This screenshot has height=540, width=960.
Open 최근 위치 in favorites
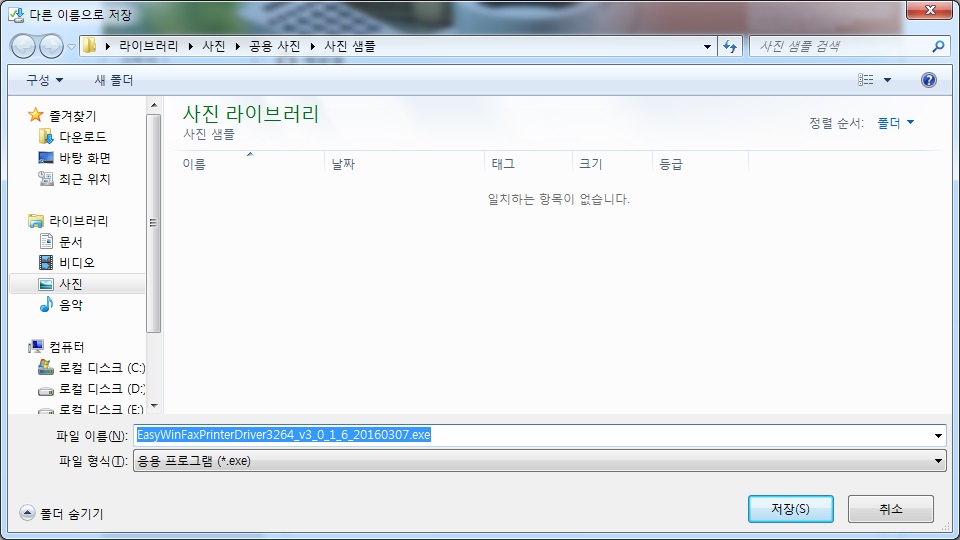pyautogui.click(x=84, y=179)
